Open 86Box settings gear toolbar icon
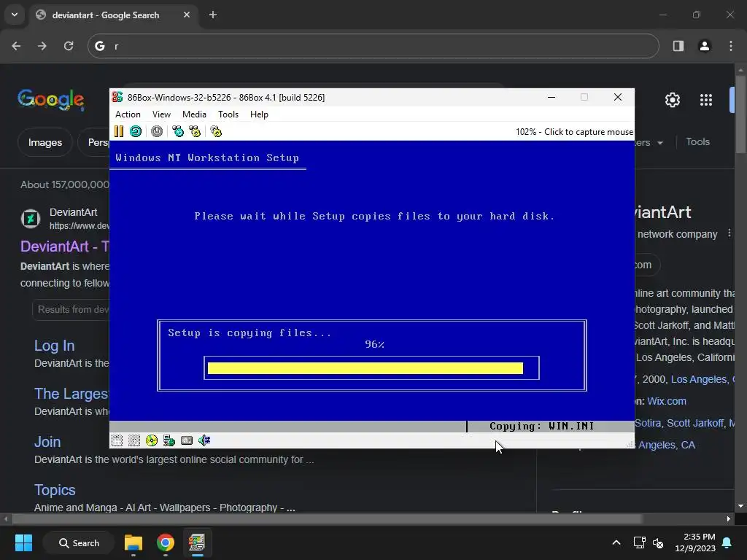This screenshot has width=747, height=560. pos(216,131)
